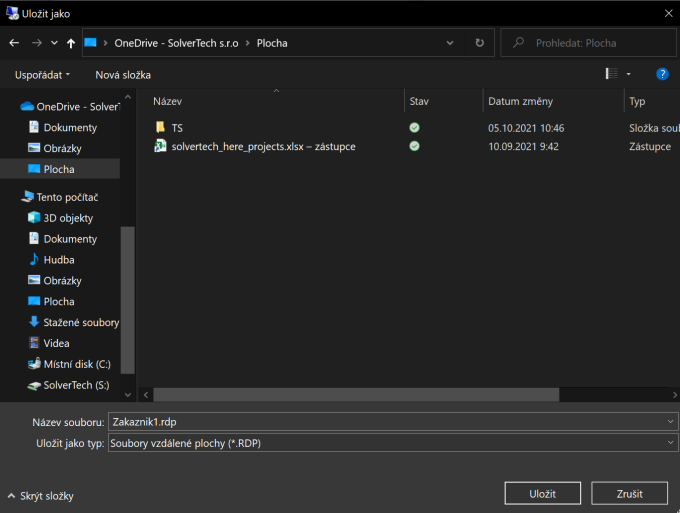Open Dokumenty under Tento počítač
Image resolution: width=680 pixels, height=513 pixels.
pyautogui.click(x=70, y=239)
